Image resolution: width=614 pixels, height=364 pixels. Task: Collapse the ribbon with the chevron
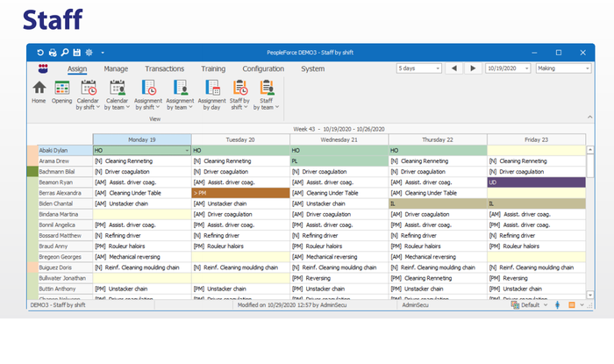click(x=589, y=117)
